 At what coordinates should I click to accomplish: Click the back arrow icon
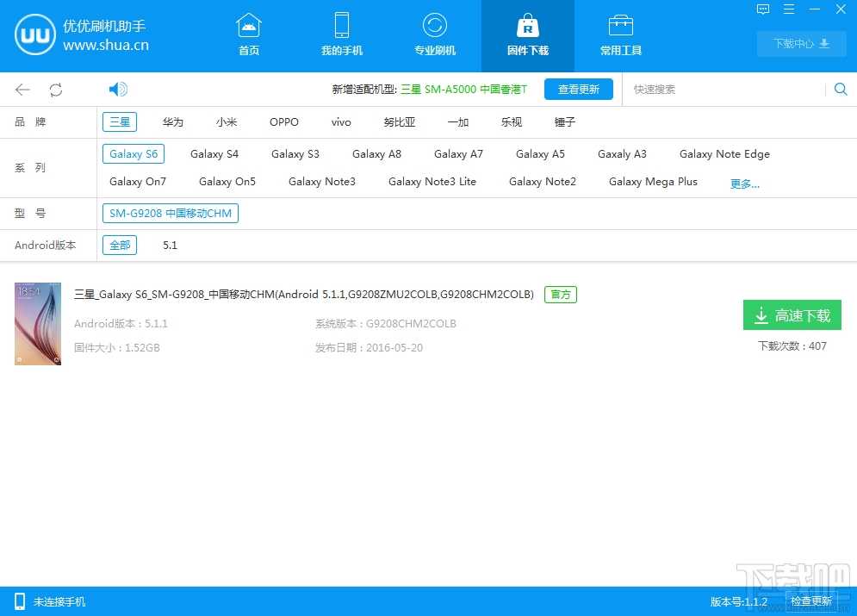pos(23,90)
